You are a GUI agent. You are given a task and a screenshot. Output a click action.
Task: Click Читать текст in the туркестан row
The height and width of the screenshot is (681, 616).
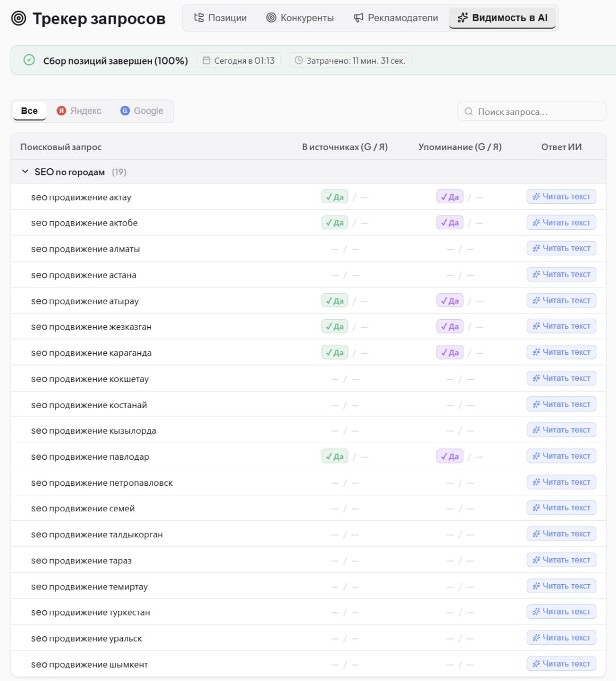click(x=561, y=611)
